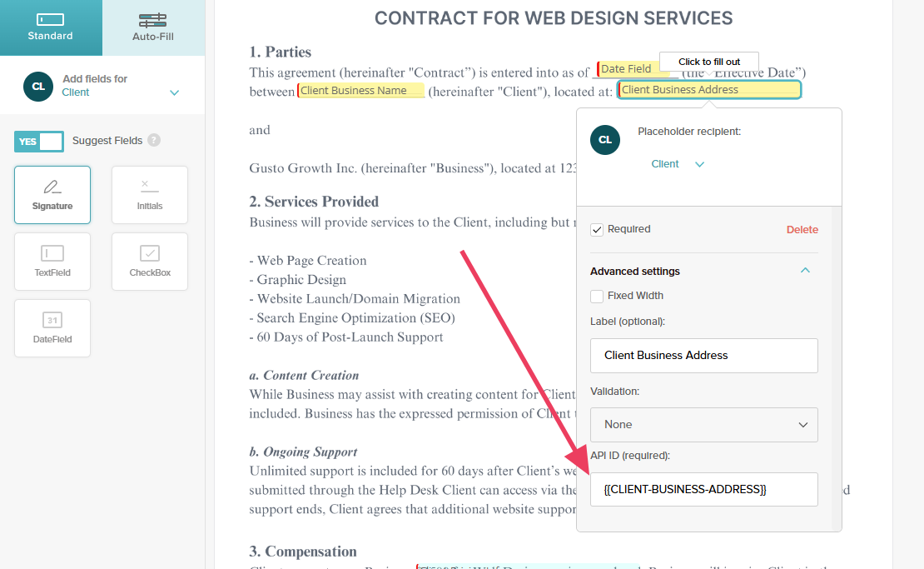Select the TextField tool
This screenshot has height=569, width=924.
(52, 262)
